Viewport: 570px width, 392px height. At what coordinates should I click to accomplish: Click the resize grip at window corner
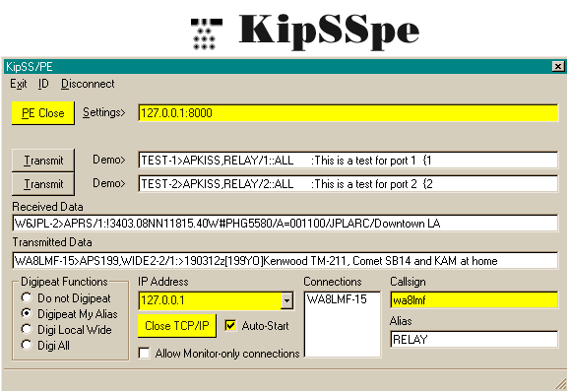561,384
